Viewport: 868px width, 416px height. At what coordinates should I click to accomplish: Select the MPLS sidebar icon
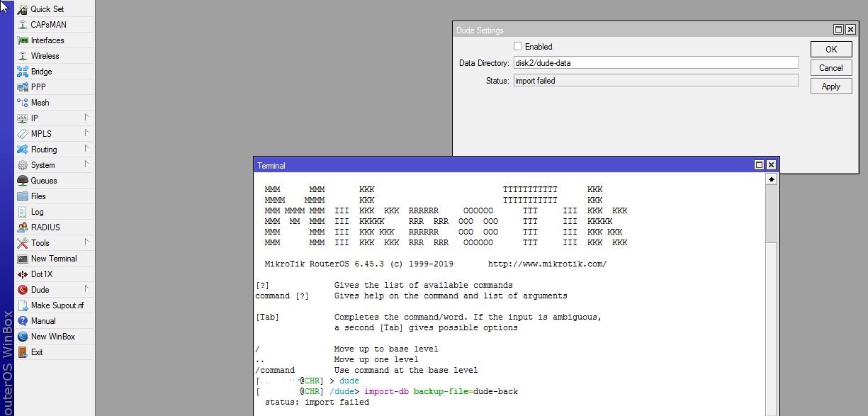[23, 134]
